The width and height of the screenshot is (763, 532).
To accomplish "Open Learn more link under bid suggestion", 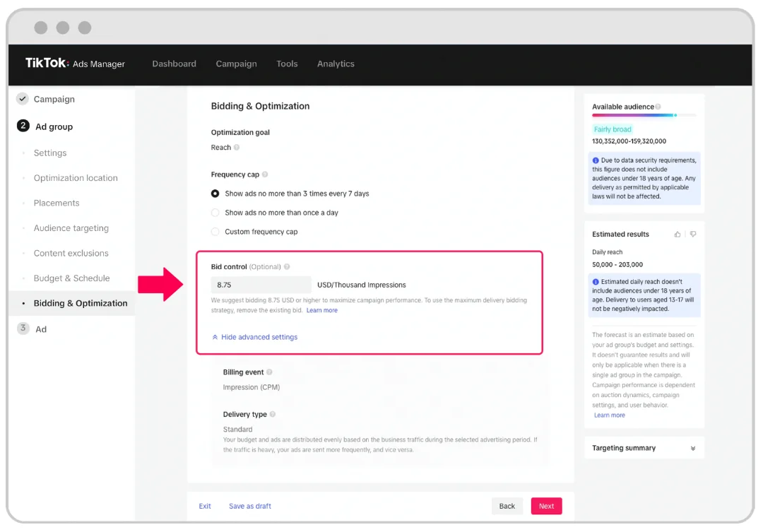I will [x=321, y=310].
